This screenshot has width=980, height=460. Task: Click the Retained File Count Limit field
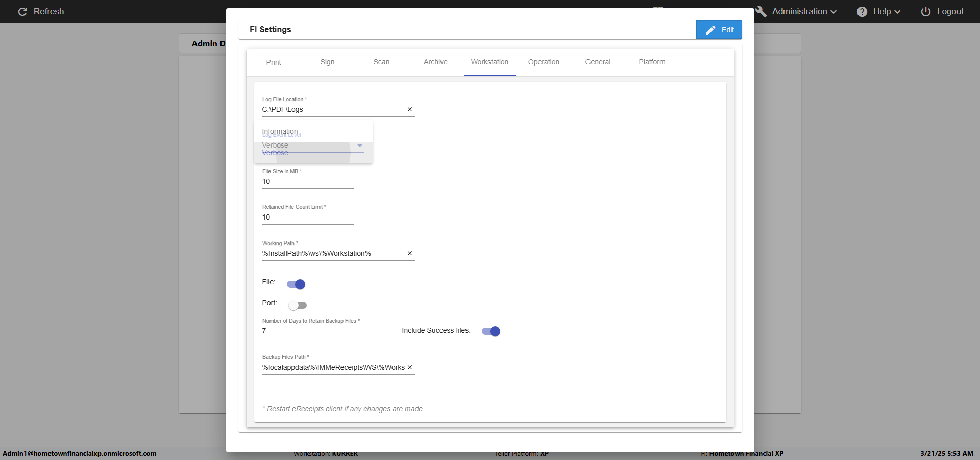coord(308,217)
